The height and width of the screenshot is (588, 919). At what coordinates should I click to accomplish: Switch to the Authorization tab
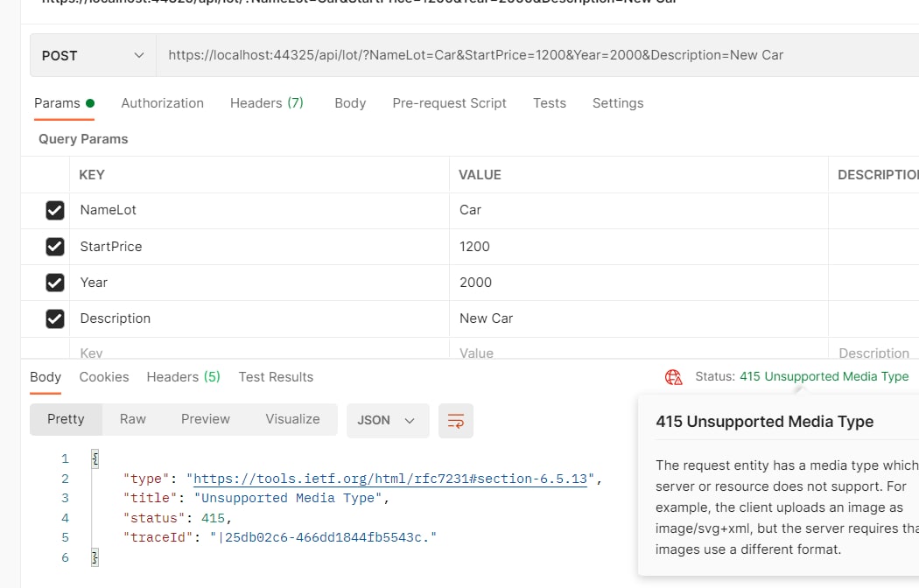click(x=162, y=103)
